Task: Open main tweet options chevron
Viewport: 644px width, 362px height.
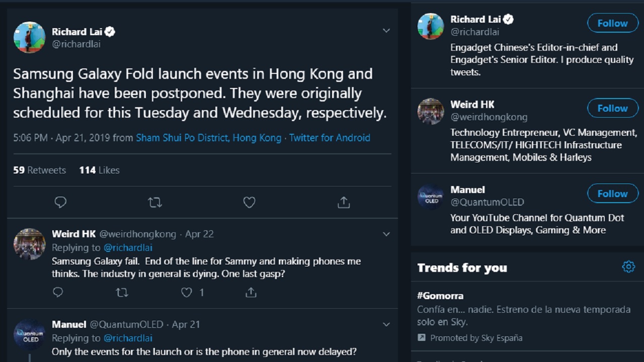Action: 386,31
